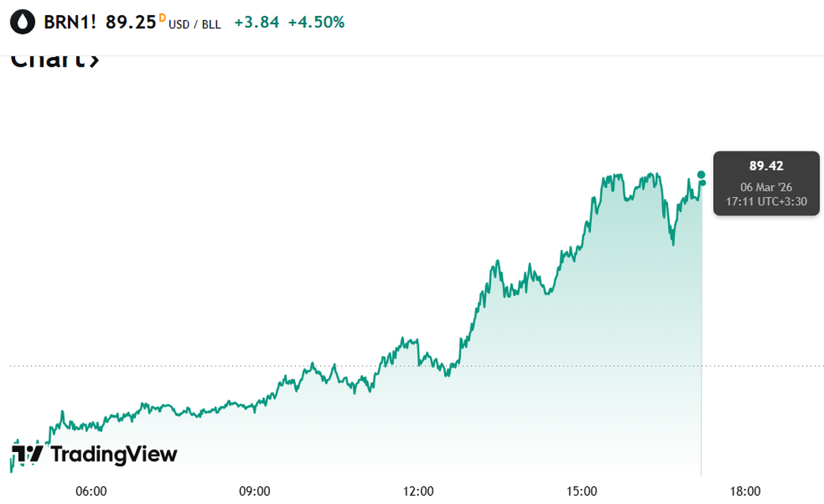Open the BRN1! ticker symbol
824x504 pixels.
click(x=71, y=23)
